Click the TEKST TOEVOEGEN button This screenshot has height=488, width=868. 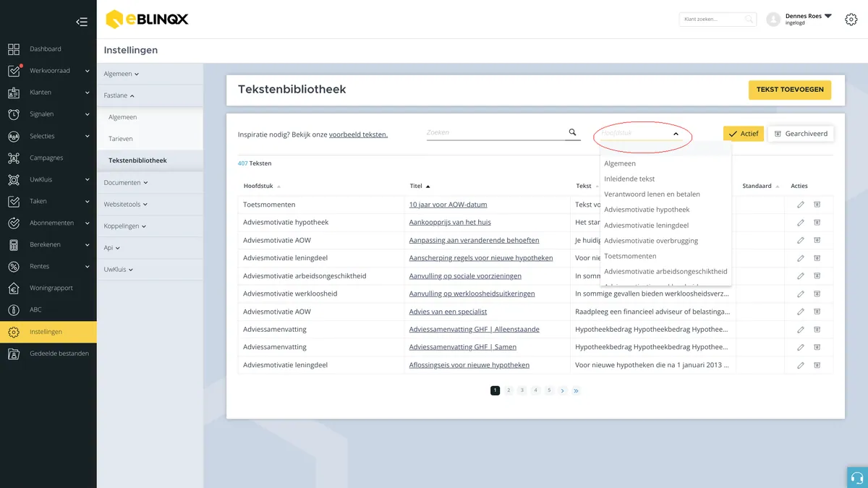click(x=790, y=90)
